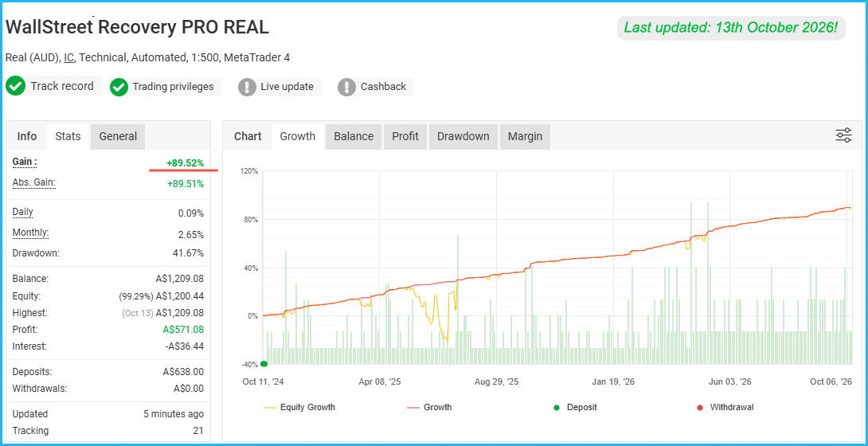Click the A$638.00 deposits value
The image size is (868, 446).
(184, 372)
